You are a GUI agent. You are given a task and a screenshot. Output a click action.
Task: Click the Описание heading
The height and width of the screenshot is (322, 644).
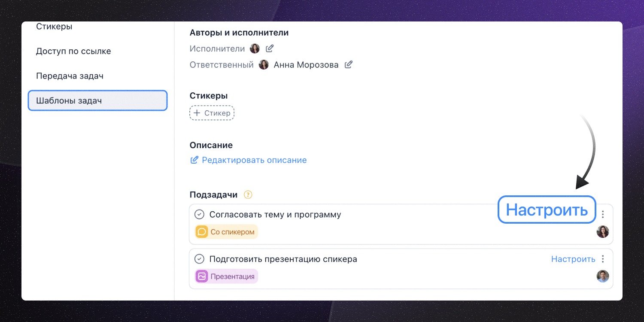[211, 145]
